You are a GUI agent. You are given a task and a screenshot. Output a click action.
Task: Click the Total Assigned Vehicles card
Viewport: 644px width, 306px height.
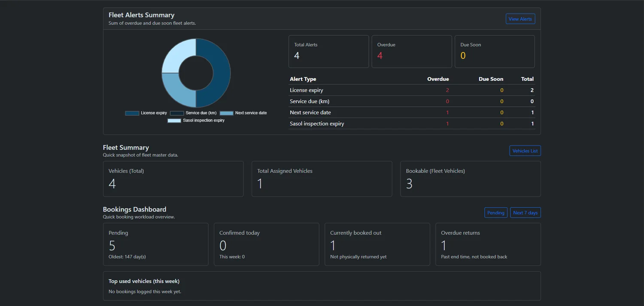(322, 179)
